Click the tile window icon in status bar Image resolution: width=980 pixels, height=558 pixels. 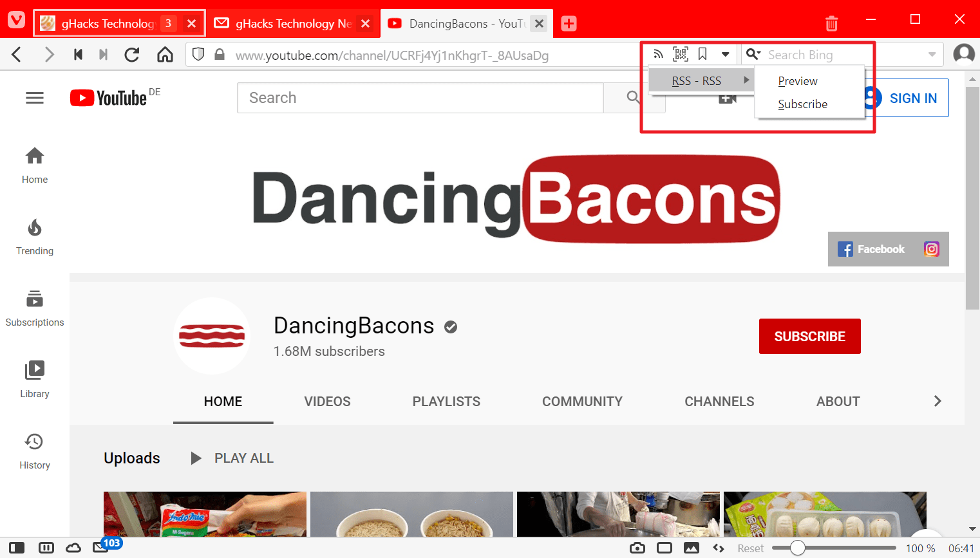[x=664, y=548]
